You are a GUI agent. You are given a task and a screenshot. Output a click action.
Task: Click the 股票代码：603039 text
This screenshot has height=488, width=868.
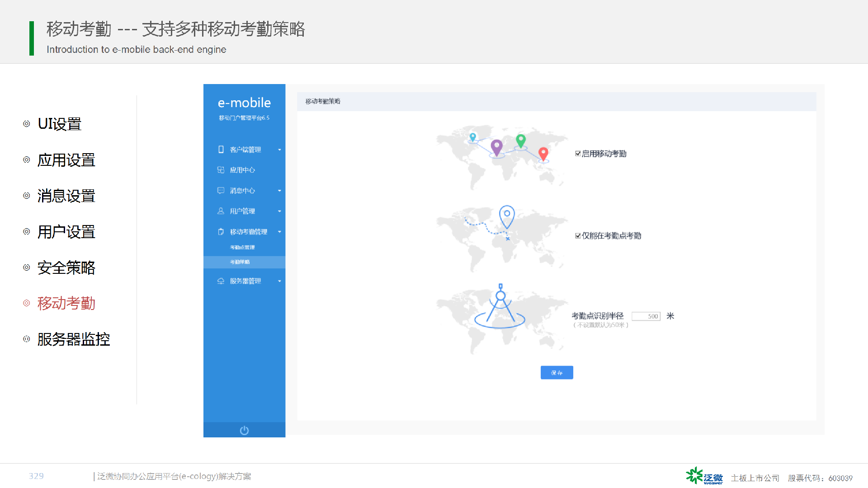pyautogui.click(x=820, y=478)
